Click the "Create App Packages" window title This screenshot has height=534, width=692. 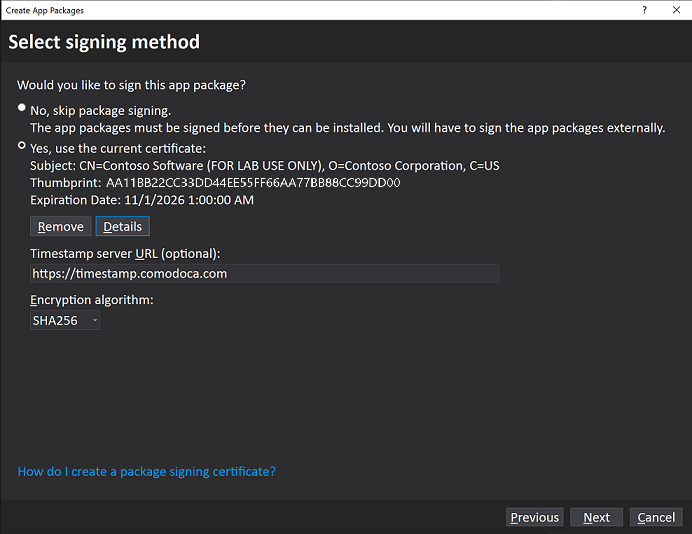tap(45, 10)
